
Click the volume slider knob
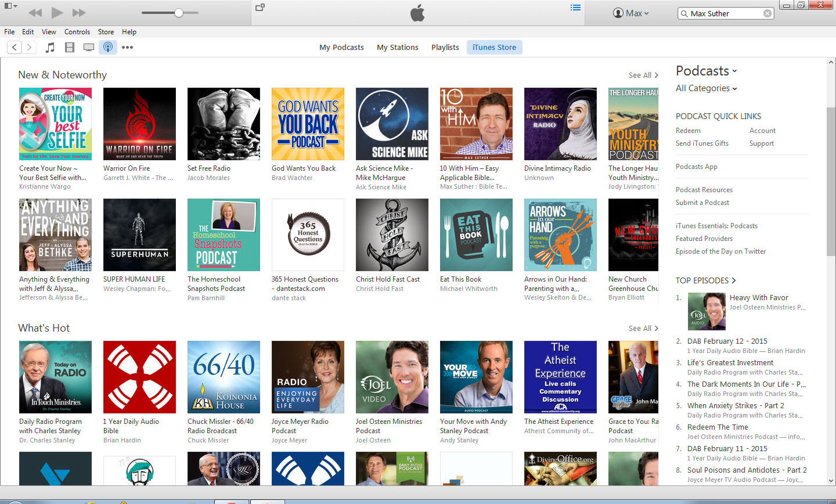pos(179,13)
